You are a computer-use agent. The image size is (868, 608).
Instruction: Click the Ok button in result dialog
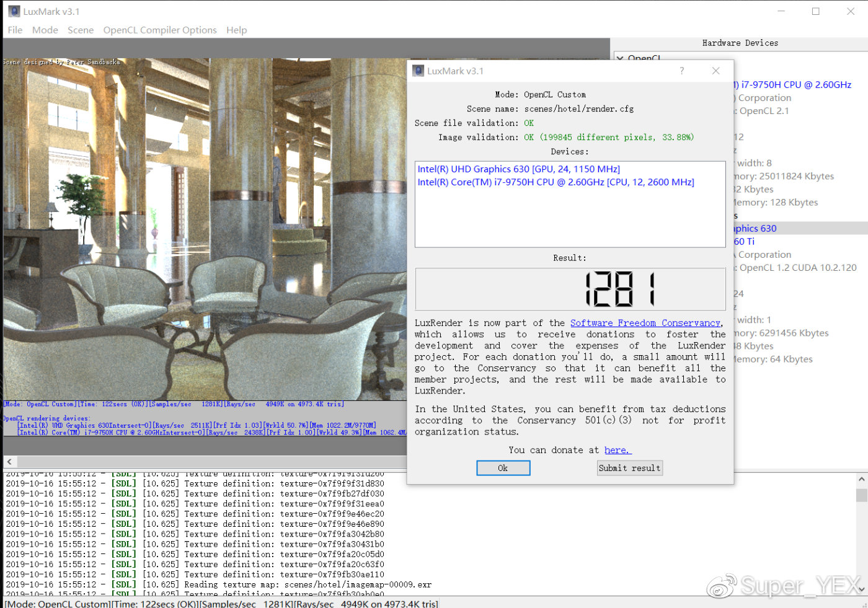[503, 468]
